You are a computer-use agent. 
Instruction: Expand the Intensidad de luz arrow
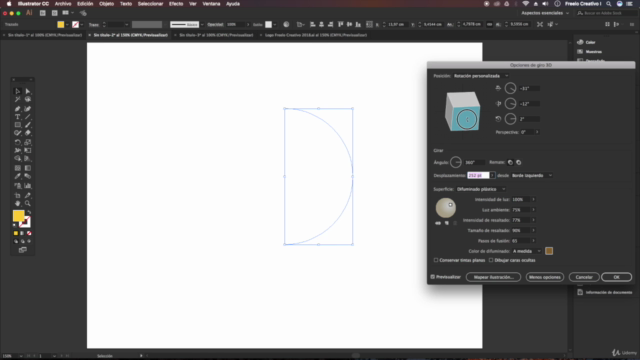point(533,200)
